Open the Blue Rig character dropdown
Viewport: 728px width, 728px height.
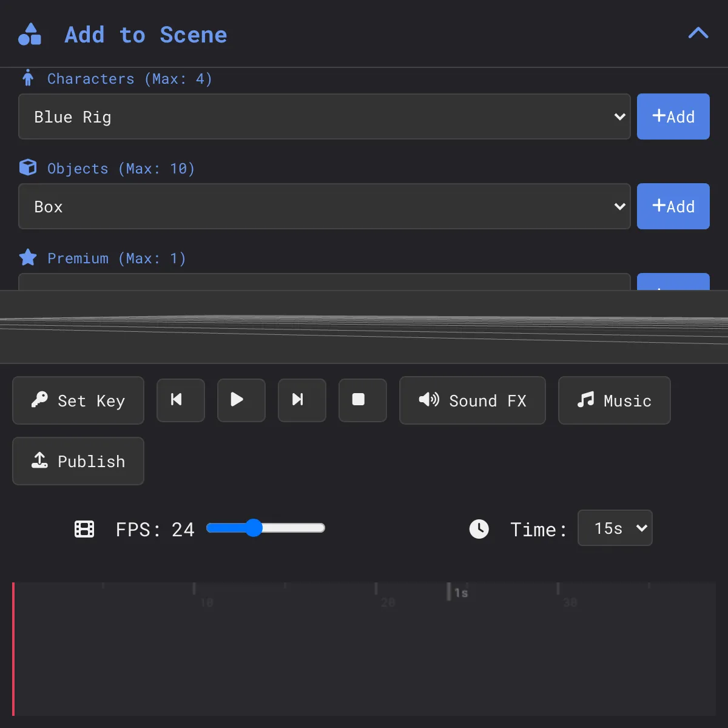click(x=325, y=116)
